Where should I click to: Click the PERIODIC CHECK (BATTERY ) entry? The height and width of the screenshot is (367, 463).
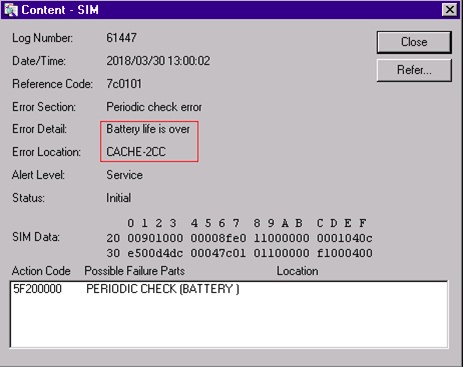pyautogui.click(x=163, y=289)
